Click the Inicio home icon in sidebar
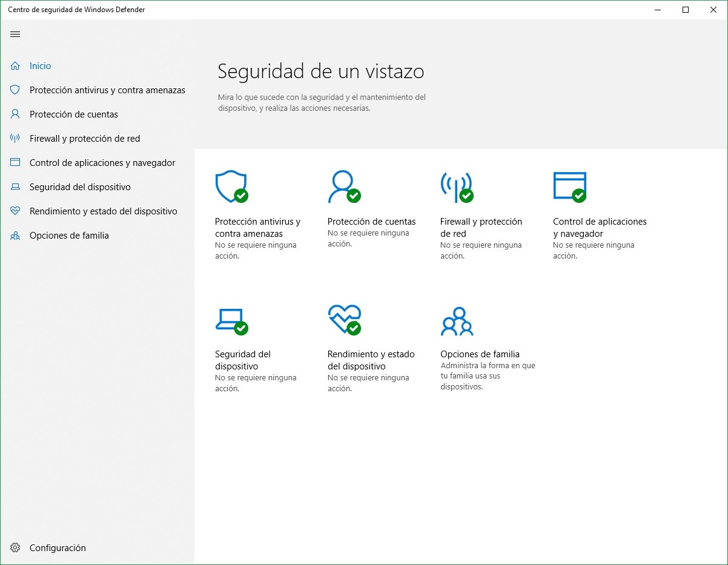Viewport: 728px width, 565px height. click(x=15, y=65)
